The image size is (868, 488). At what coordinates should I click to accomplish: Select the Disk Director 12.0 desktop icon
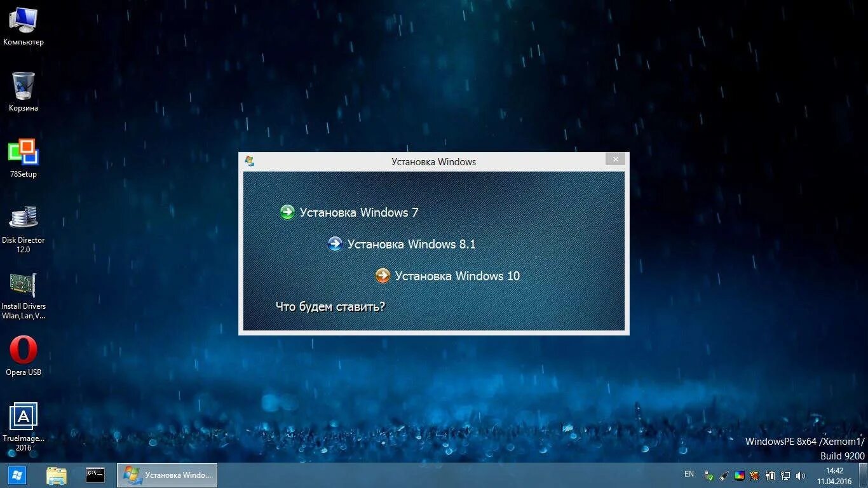24,229
